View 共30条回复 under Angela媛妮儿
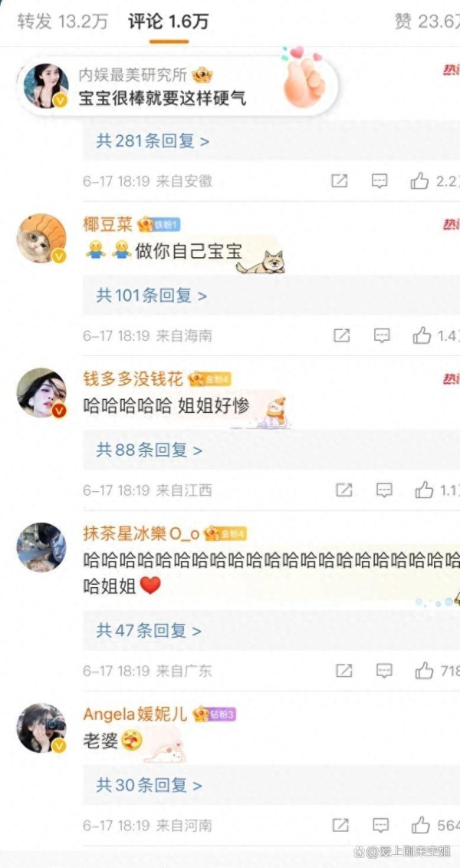 tap(149, 784)
